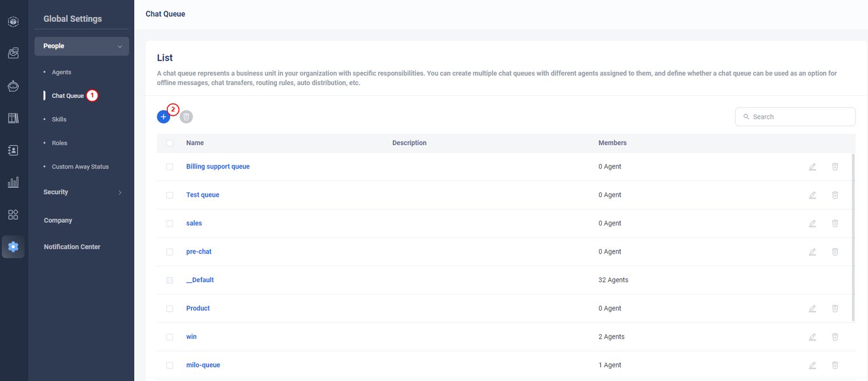Tick the checkbox for pre-chat queue
This screenshot has width=868, height=381.
pyautogui.click(x=170, y=252)
